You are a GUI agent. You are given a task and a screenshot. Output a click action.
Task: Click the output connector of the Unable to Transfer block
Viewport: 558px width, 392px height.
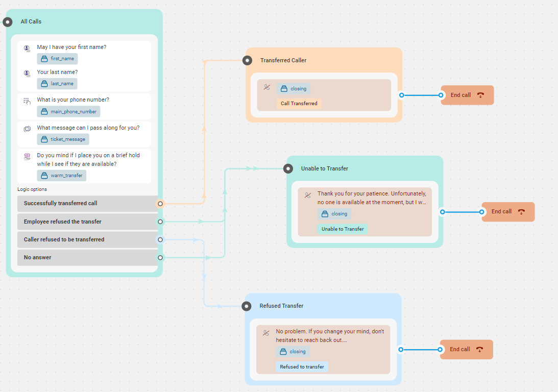(442, 212)
